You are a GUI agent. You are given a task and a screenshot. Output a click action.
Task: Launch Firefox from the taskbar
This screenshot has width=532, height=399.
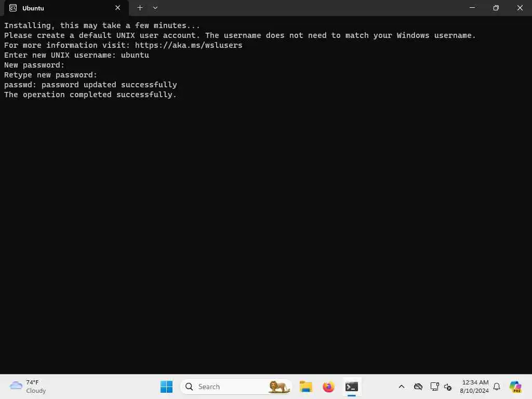point(328,387)
